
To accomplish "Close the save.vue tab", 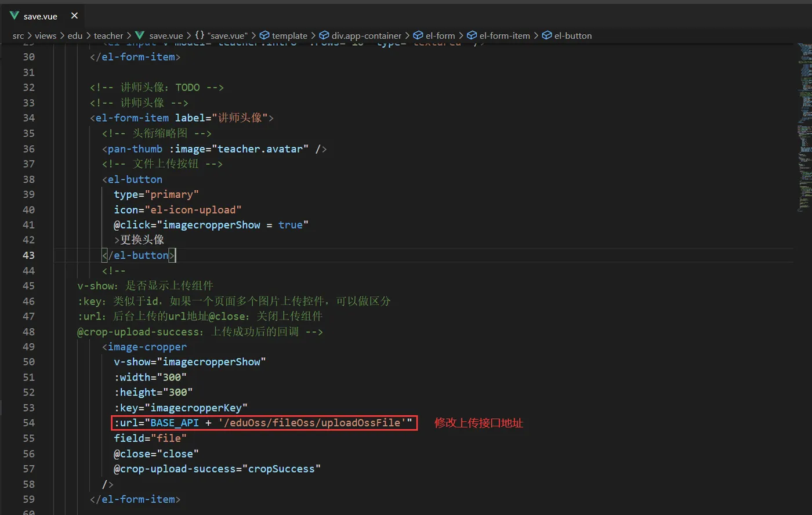I will click(x=74, y=16).
